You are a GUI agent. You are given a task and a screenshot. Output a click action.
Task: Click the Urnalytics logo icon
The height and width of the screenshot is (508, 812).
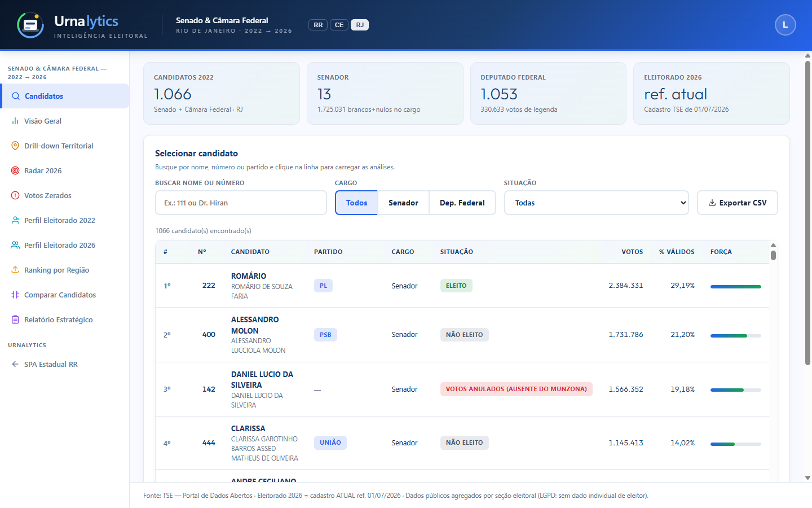click(x=30, y=25)
